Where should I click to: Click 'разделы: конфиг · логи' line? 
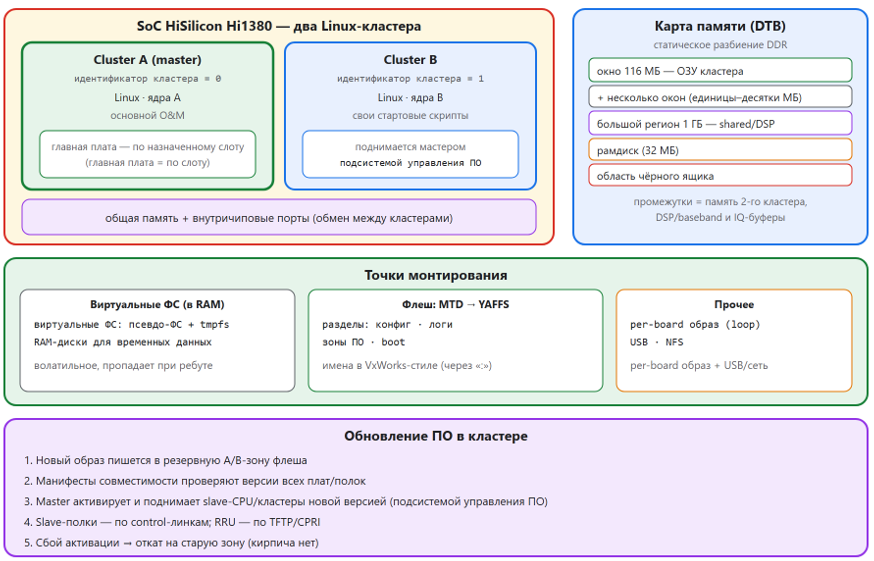387,325
